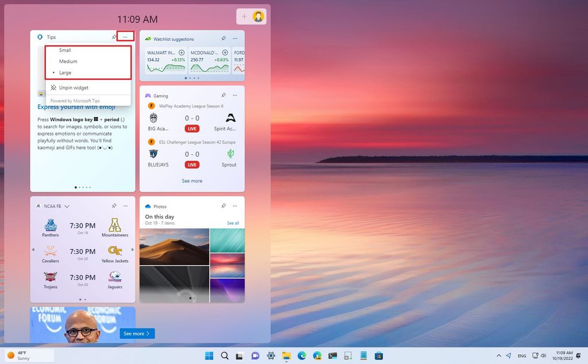Click See more in the Gaming widget

pos(192,181)
